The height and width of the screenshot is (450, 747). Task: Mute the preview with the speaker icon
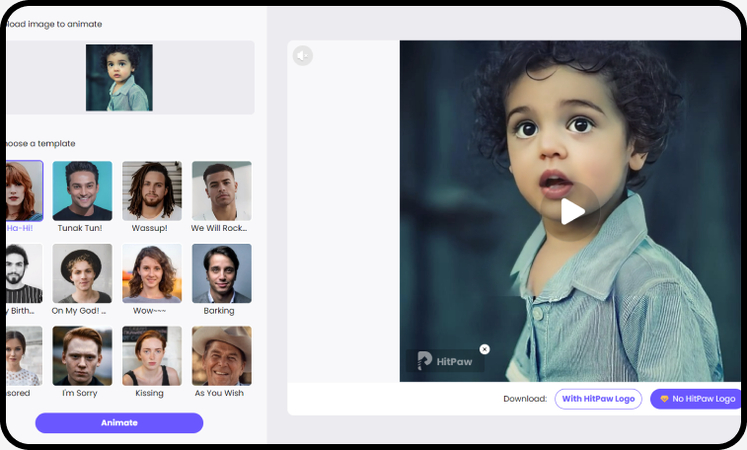click(x=303, y=56)
